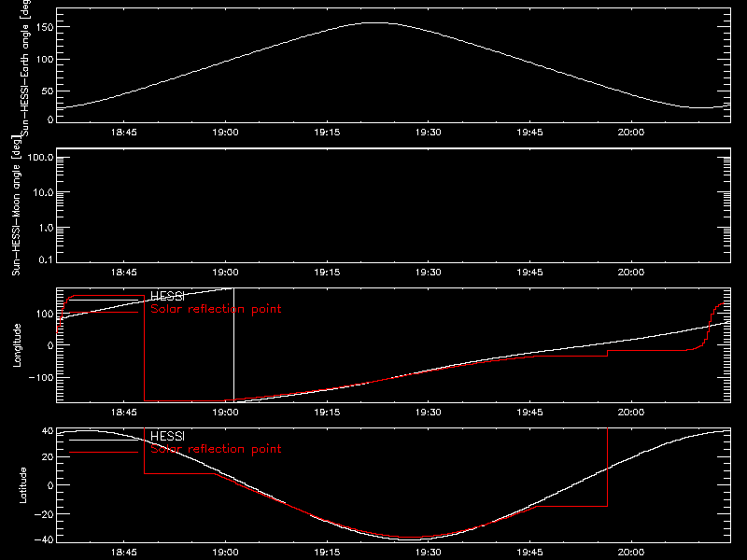
Task: Click 18:45 under the Longitude plot
Action: coord(124,413)
